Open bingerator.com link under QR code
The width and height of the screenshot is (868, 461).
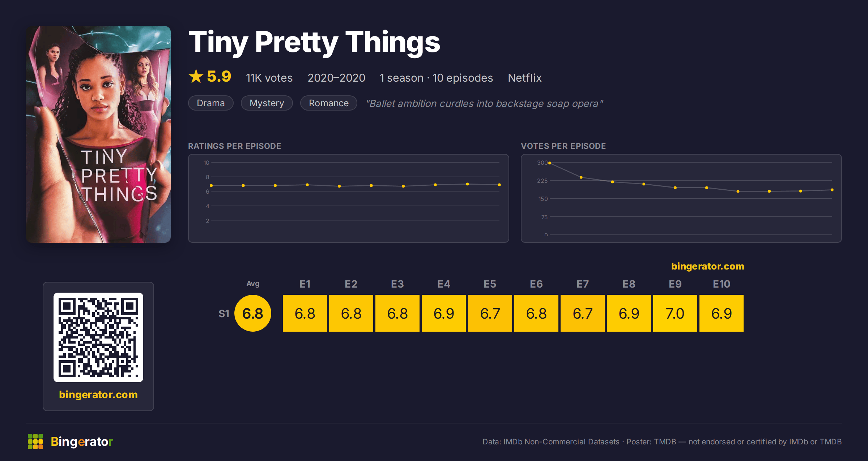(x=98, y=395)
